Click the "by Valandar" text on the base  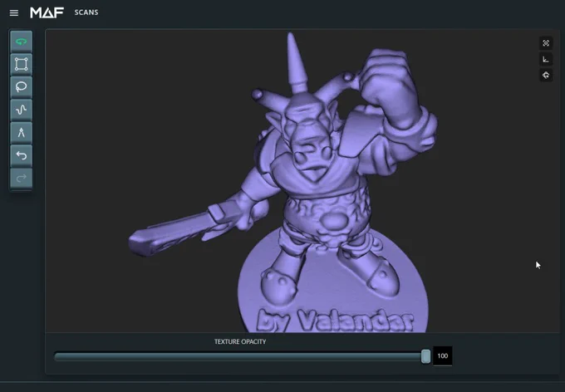(x=335, y=320)
